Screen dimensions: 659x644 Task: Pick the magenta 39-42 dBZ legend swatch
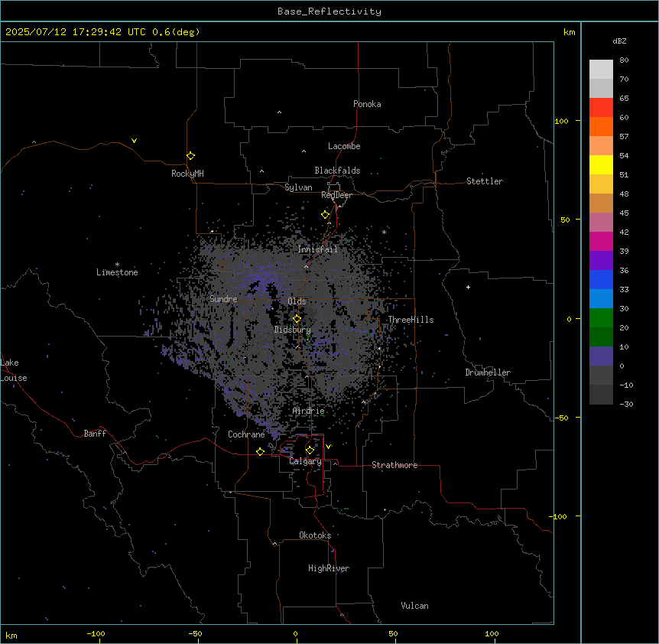pyautogui.click(x=601, y=241)
